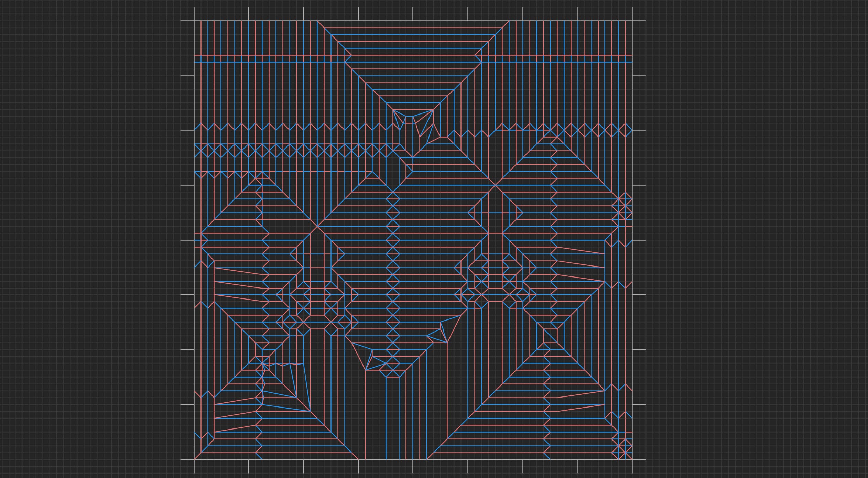Click the center tick mark on the top ruler edge
Image resolution: width=868 pixels, height=478 pixels.
pos(413,14)
